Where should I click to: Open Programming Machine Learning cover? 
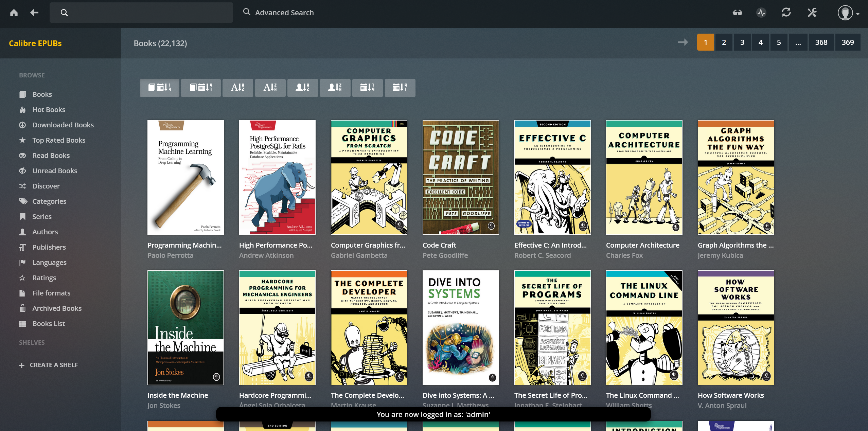185,177
